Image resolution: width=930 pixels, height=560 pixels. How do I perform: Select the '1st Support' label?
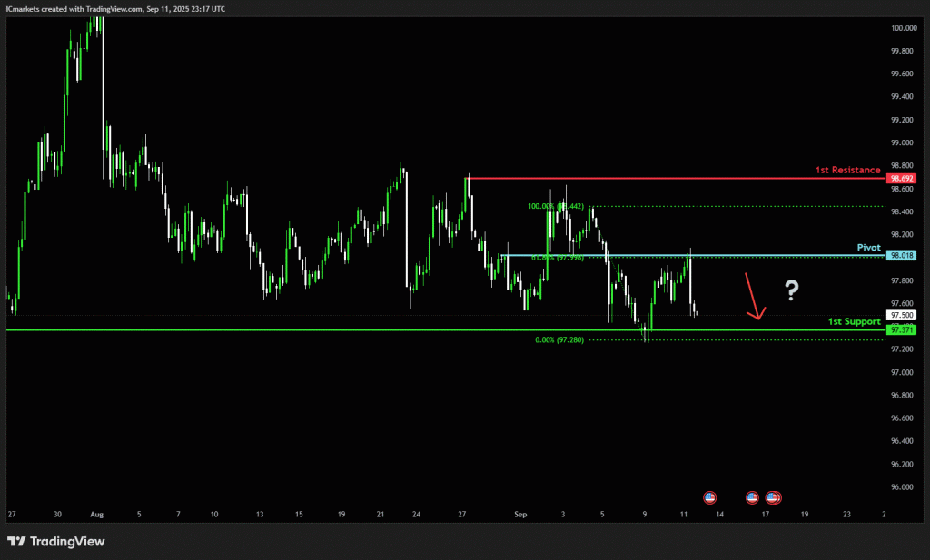coord(854,322)
